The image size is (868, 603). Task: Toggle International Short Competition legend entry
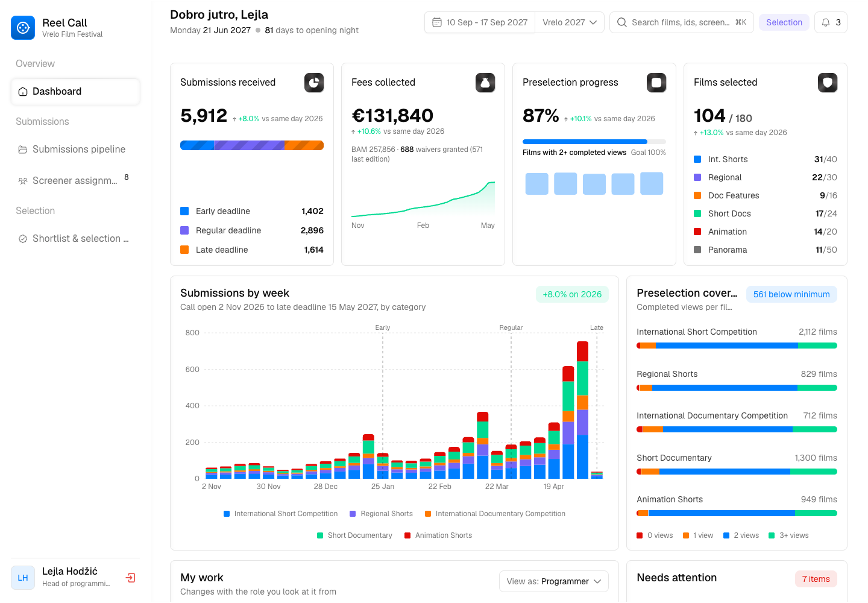[x=280, y=514]
